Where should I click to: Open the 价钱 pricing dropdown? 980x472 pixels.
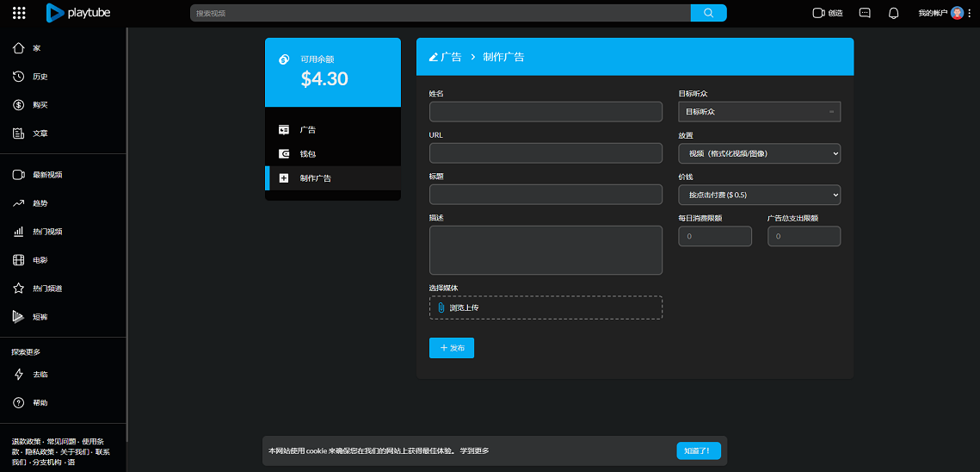pyautogui.click(x=759, y=195)
